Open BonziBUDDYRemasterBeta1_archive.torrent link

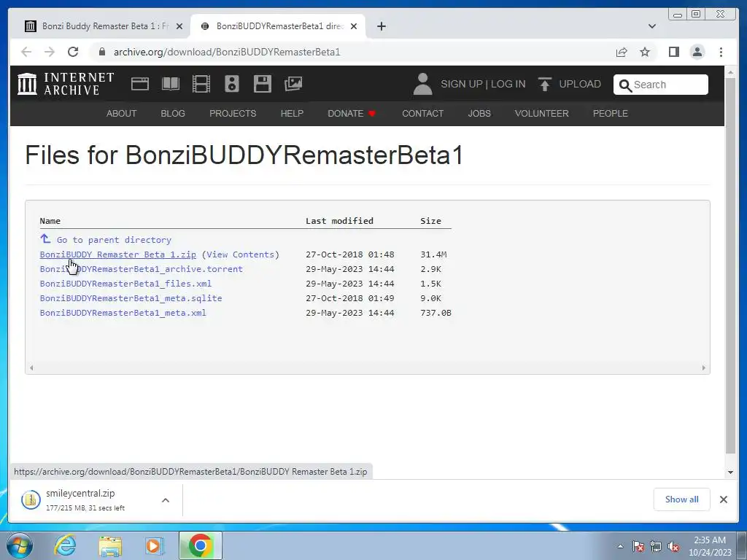(141, 269)
